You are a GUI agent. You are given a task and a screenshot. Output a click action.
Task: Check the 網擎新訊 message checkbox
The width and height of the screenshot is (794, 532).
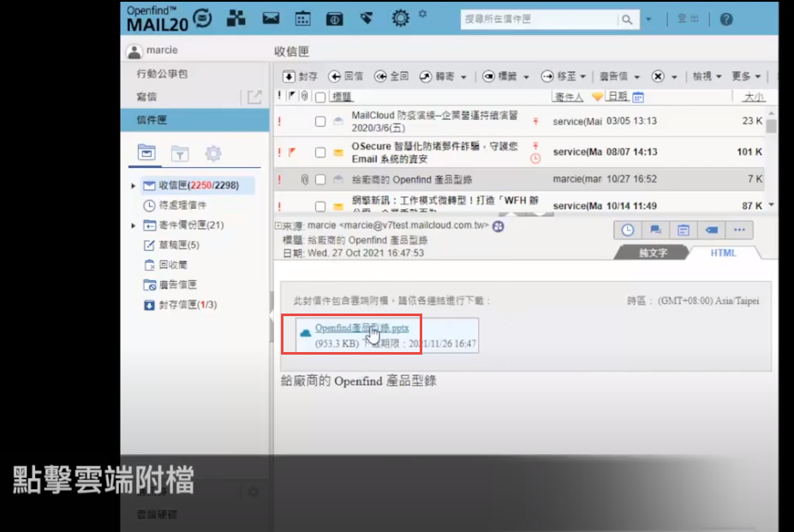pos(320,206)
